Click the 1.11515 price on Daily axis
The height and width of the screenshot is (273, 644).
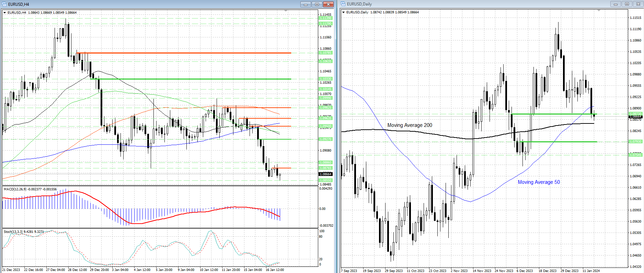(635, 18)
